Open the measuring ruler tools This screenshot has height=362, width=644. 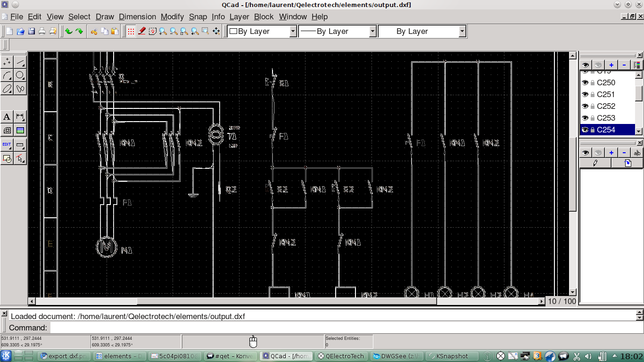(20, 145)
